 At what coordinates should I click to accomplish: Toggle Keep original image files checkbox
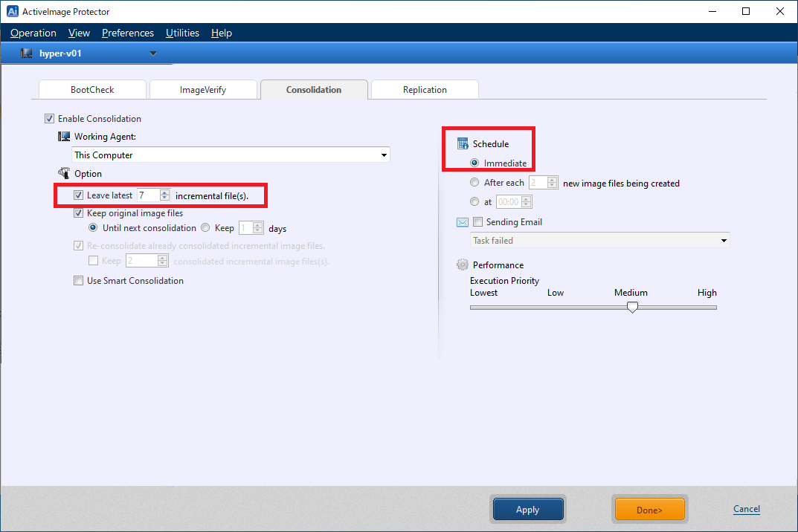(78, 213)
